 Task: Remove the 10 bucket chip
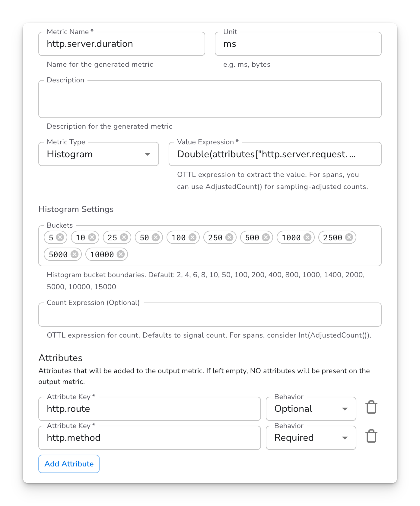tap(92, 237)
